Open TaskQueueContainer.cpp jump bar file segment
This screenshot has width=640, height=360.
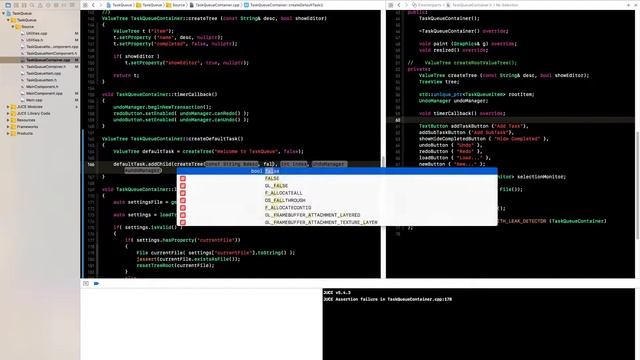point(214,5)
